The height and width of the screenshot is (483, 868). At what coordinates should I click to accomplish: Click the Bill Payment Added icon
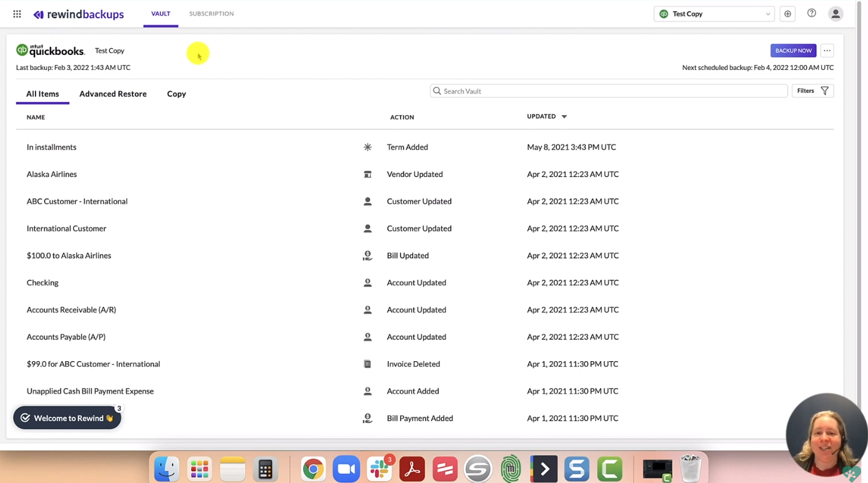point(367,419)
